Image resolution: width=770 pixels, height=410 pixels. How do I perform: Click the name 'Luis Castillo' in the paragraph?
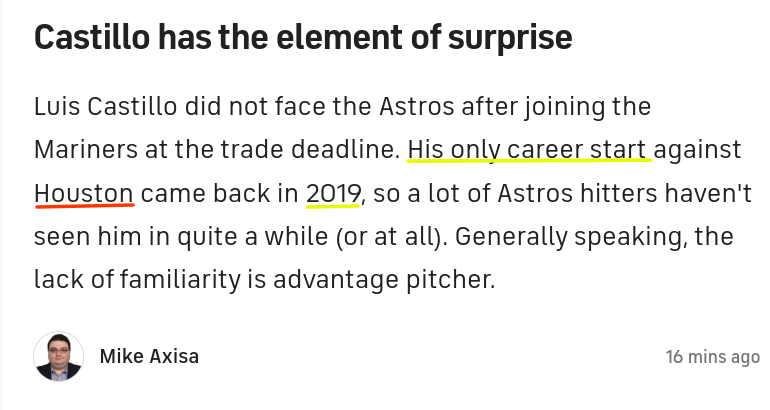click(106, 107)
